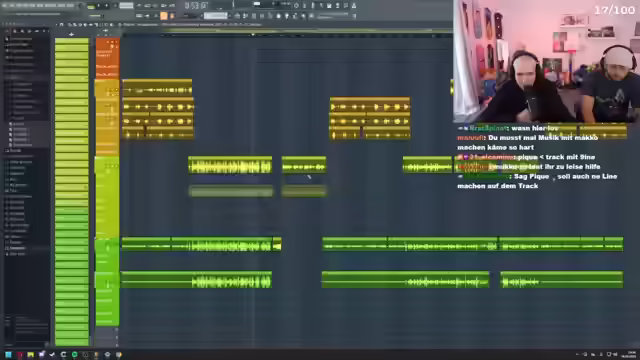Click chat message 'wasn hier los'

pos(534,128)
